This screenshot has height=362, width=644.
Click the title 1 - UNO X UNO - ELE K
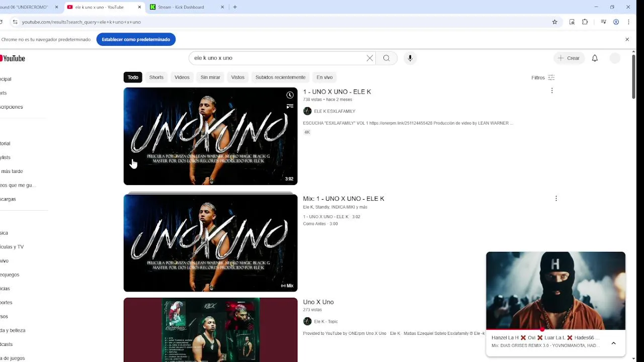click(x=337, y=92)
